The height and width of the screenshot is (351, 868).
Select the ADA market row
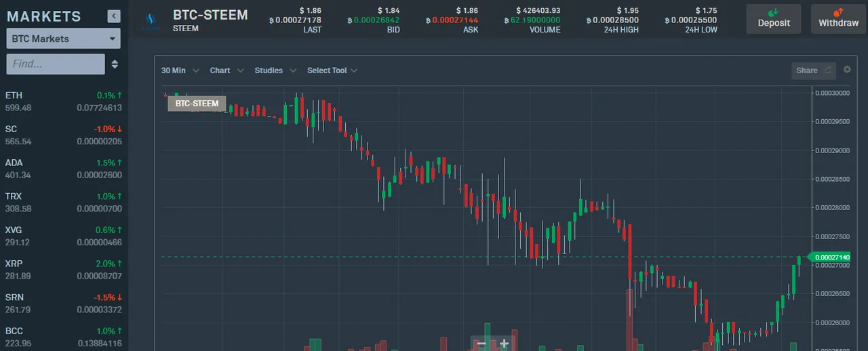point(64,169)
